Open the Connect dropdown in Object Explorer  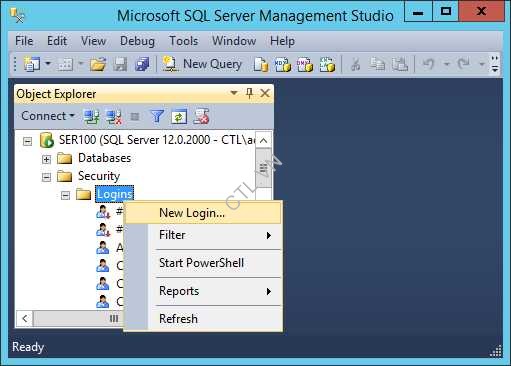48,116
